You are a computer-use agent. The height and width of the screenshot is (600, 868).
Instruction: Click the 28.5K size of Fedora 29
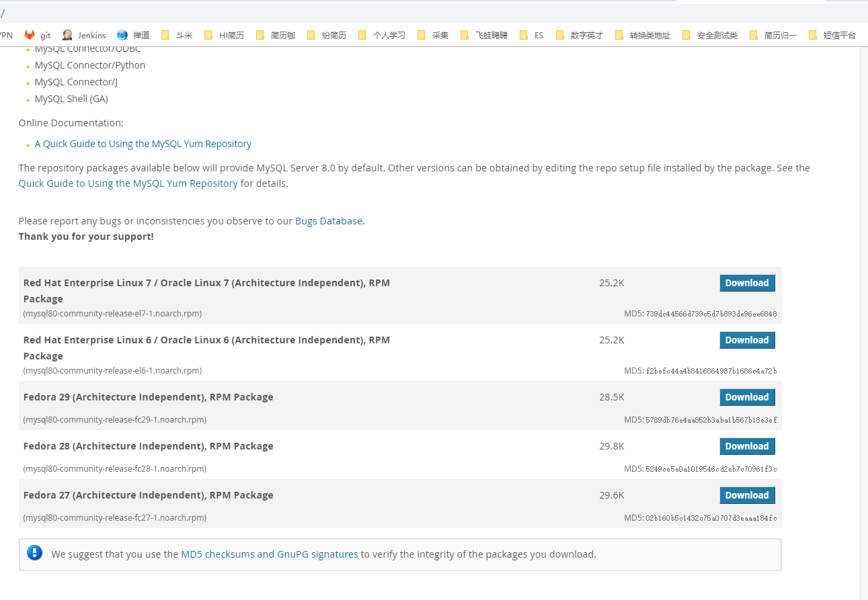pos(612,397)
